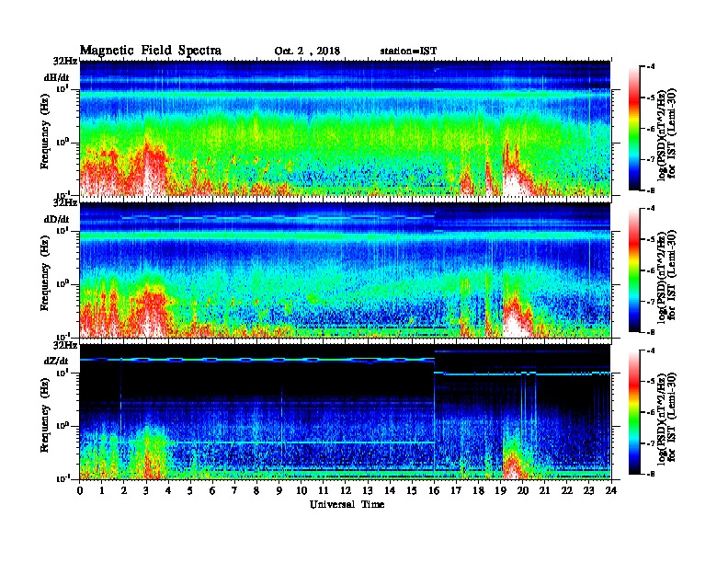Click the dD/dt panel label
Screen dimensions: 728x563
coord(57,219)
